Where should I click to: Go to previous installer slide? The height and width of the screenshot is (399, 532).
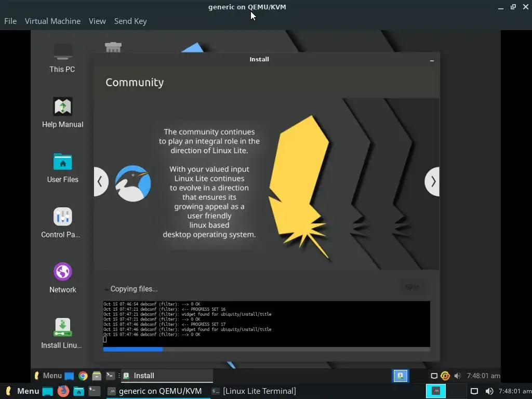tap(100, 181)
